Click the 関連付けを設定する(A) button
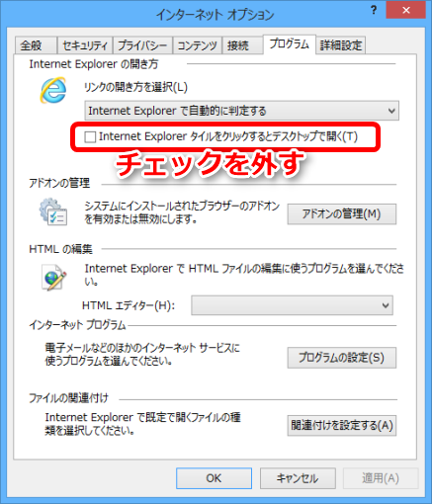 [x=342, y=426]
